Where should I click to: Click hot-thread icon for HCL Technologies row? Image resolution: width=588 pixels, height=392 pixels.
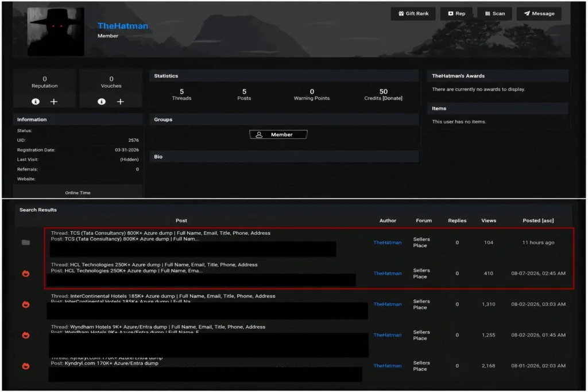[x=25, y=274]
